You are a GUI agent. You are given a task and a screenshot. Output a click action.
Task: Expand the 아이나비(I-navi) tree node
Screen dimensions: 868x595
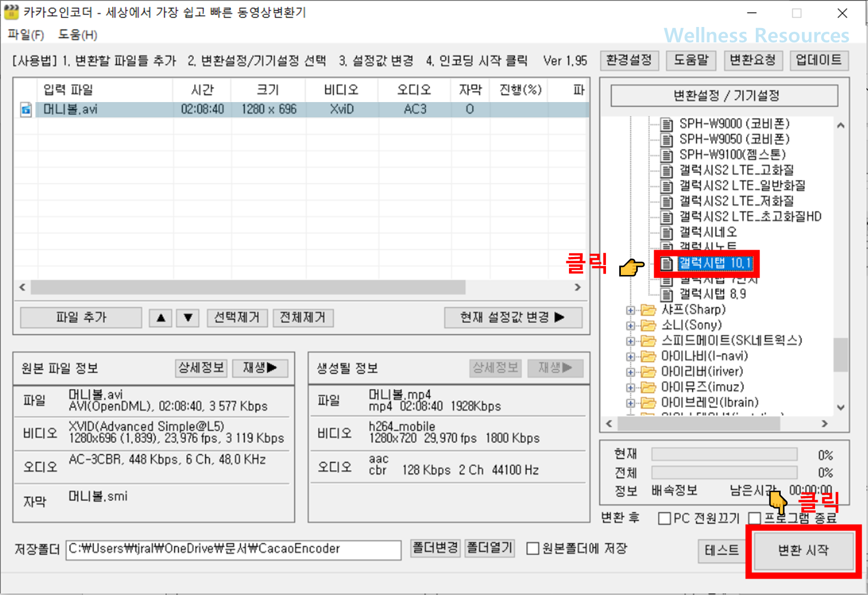click(630, 356)
